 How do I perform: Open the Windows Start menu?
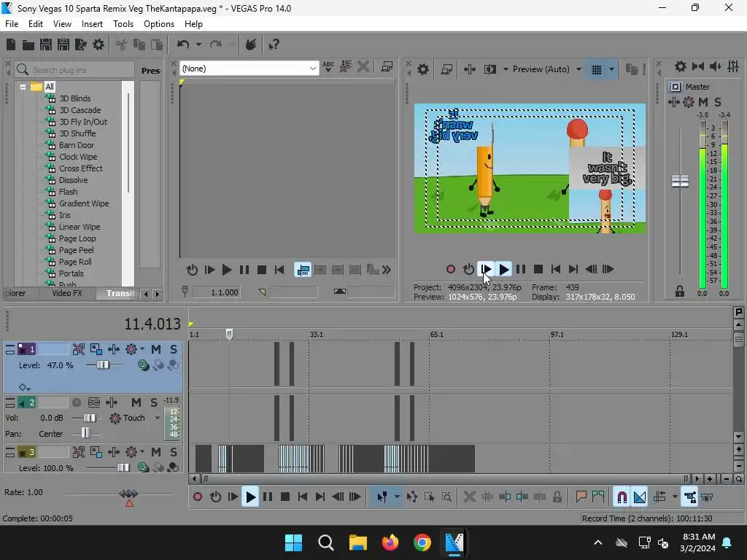click(x=293, y=542)
